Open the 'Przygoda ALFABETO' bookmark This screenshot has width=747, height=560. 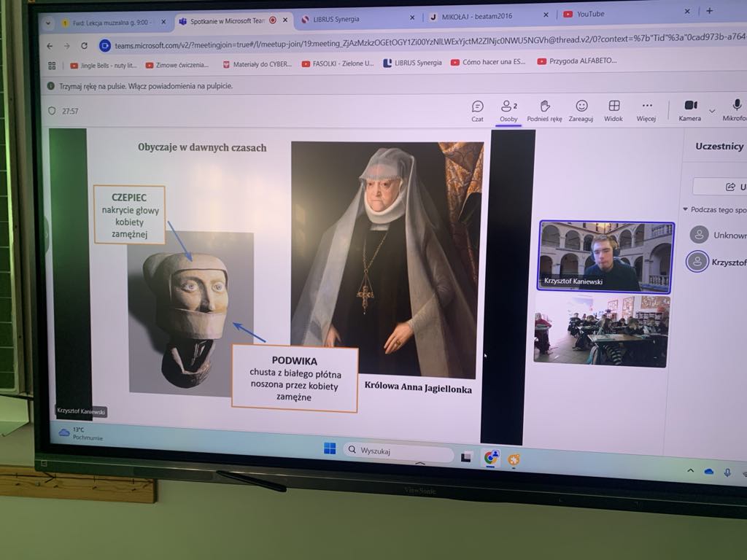point(577,61)
